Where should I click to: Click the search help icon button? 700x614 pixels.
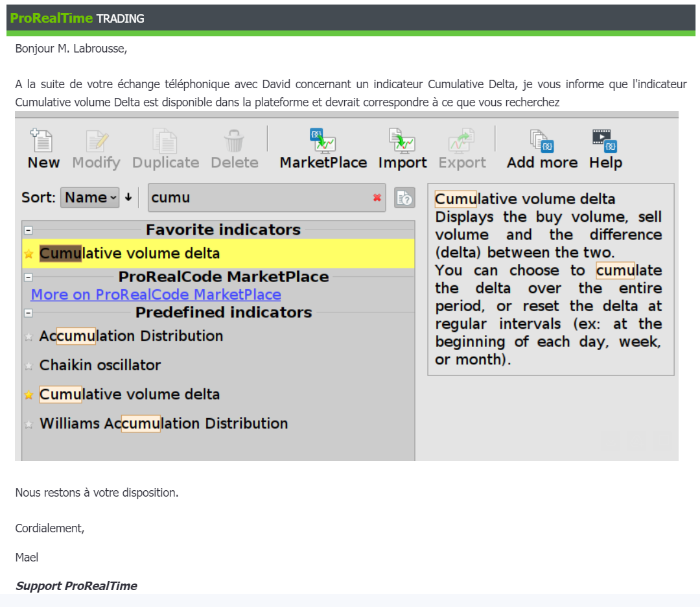(404, 198)
